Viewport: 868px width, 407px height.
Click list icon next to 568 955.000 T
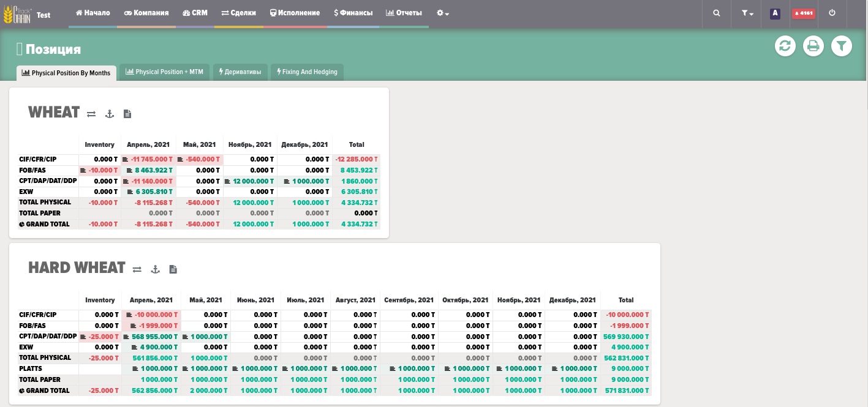coord(126,337)
